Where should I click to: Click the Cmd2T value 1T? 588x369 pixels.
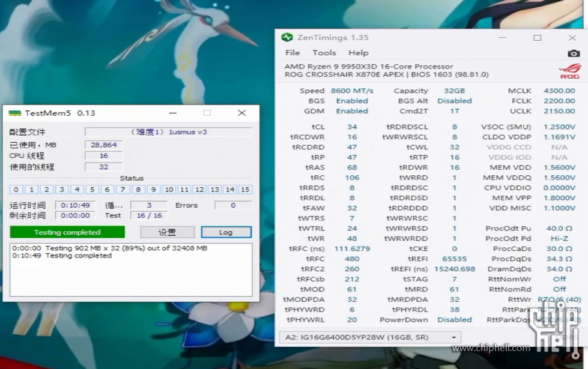pyautogui.click(x=455, y=111)
